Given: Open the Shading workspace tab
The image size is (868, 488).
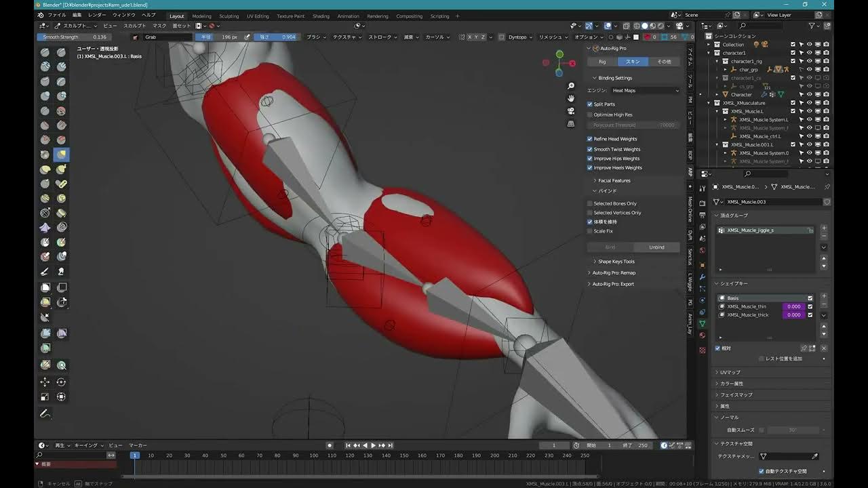Looking at the screenshot, I should tap(321, 16).
